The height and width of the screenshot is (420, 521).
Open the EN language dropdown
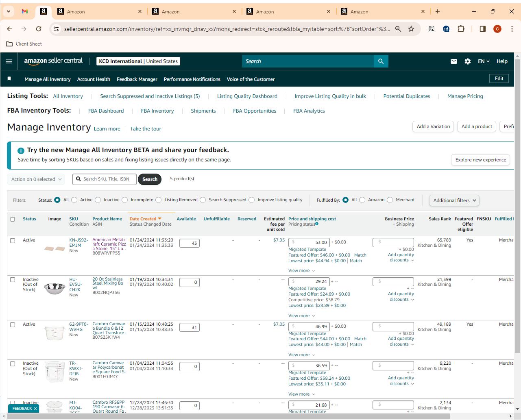click(x=484, y=61)
